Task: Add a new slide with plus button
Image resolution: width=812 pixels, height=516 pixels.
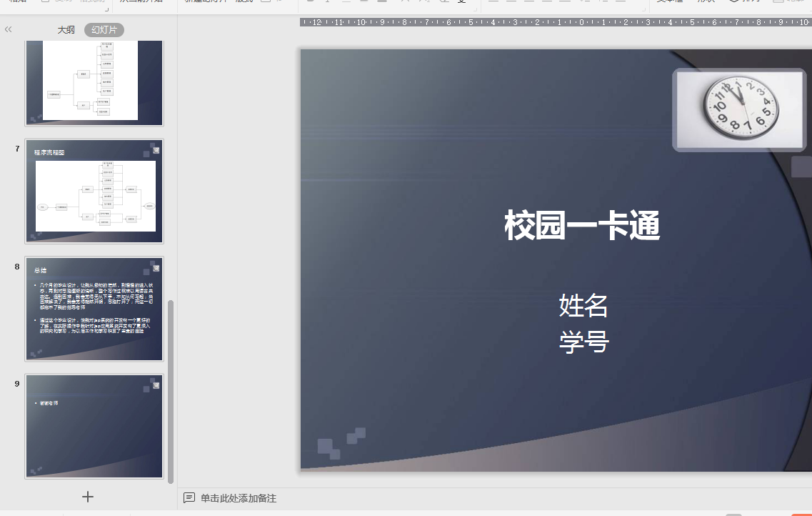Action: click(x=88, y=497)
